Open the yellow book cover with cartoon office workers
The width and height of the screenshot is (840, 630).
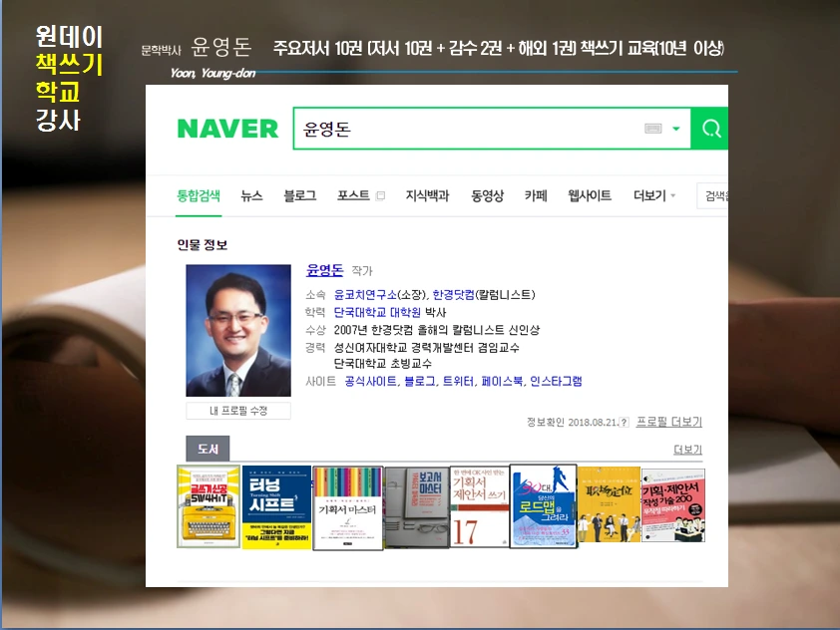[x=609, y=505]
